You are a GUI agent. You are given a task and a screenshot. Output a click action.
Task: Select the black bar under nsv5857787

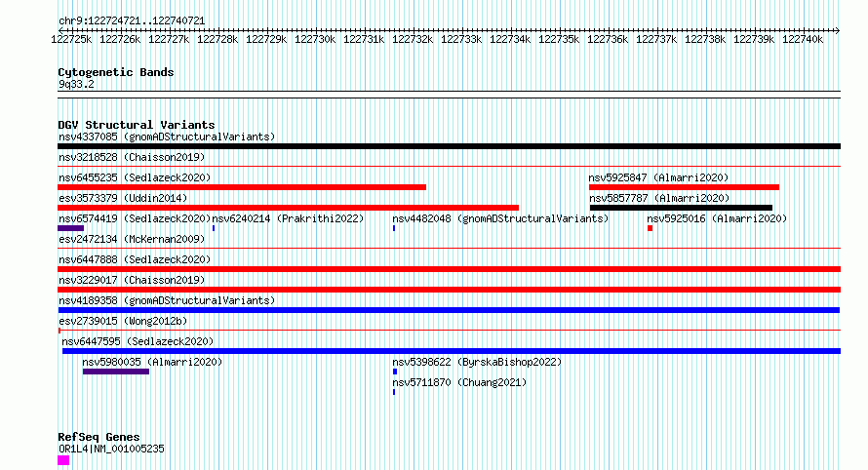tap(681, 208)
